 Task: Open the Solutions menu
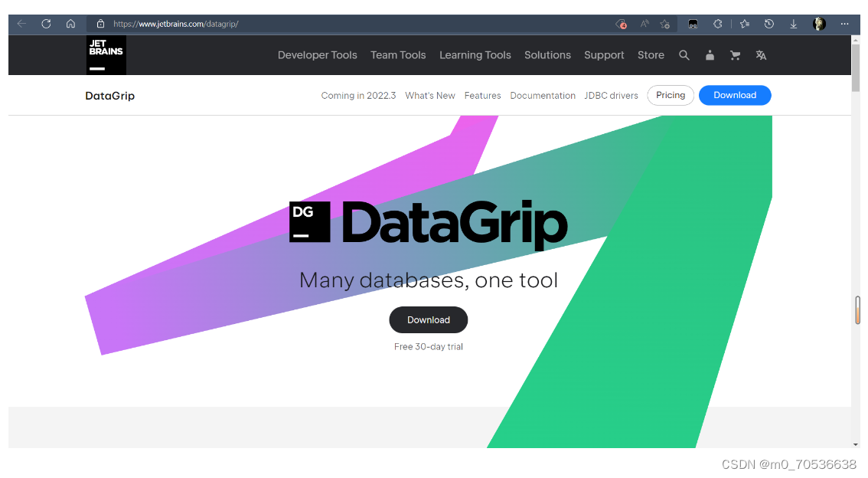[547, 55]
